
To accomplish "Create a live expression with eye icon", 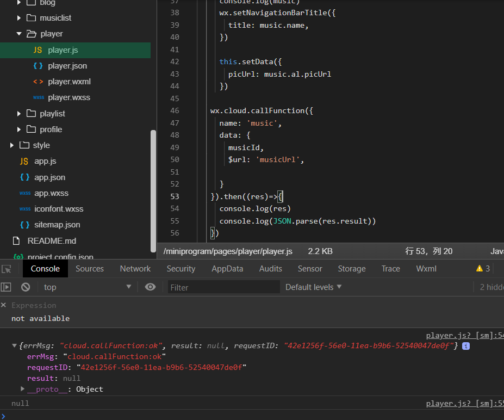I will click(150, 287).
